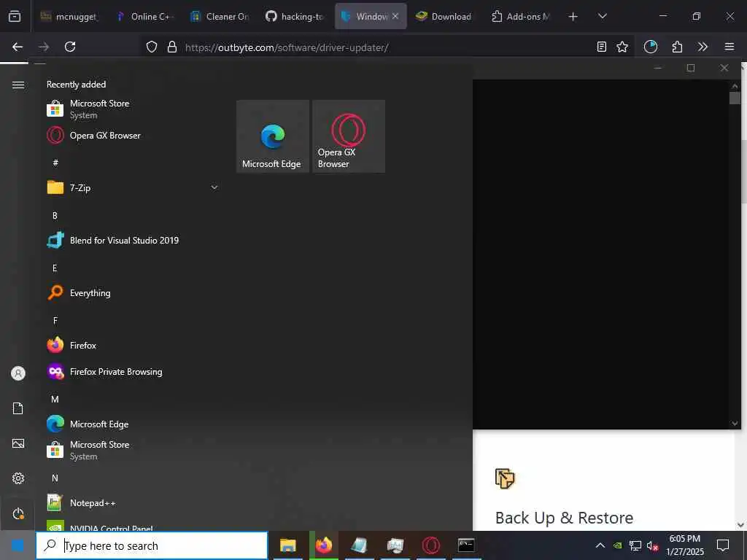Jump to the # letter group header
Screen dimensions: 747x560
coord(55,163)
